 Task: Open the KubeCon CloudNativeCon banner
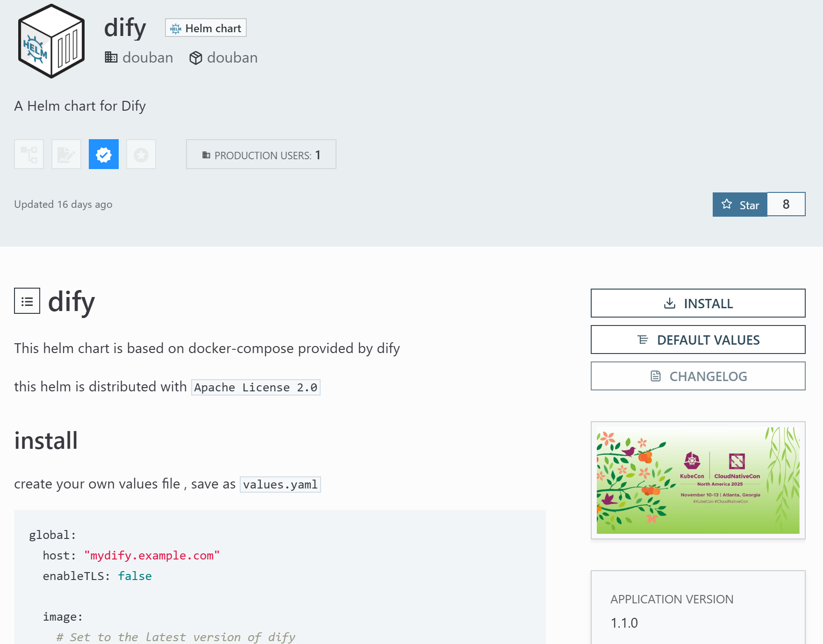point(698,481)
